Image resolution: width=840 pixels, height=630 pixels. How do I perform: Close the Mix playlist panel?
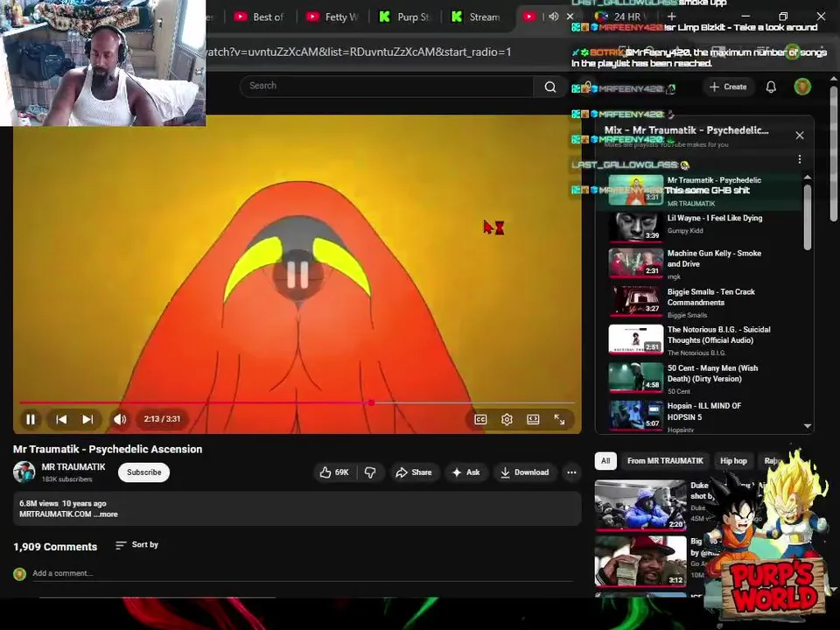(x=799, y=136)
